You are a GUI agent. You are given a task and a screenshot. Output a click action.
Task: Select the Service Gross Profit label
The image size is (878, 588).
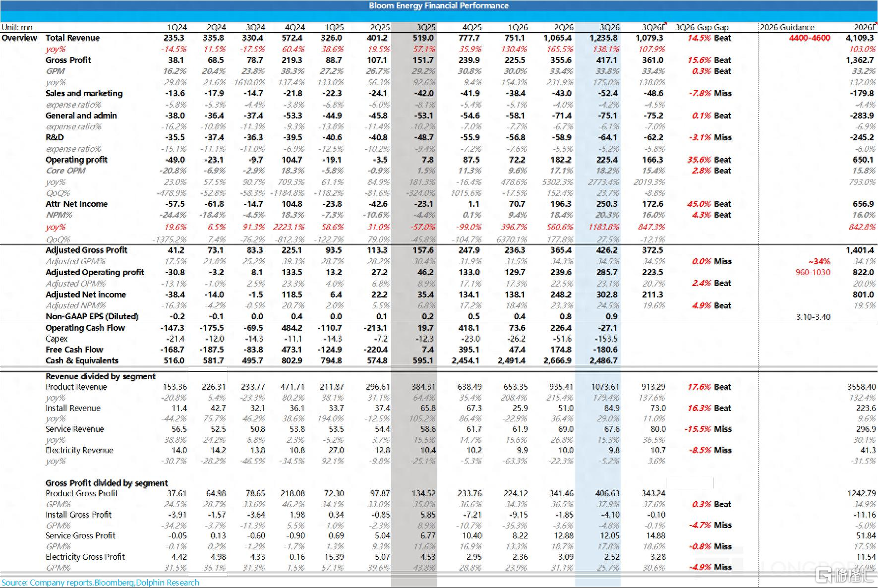point(80,535)
